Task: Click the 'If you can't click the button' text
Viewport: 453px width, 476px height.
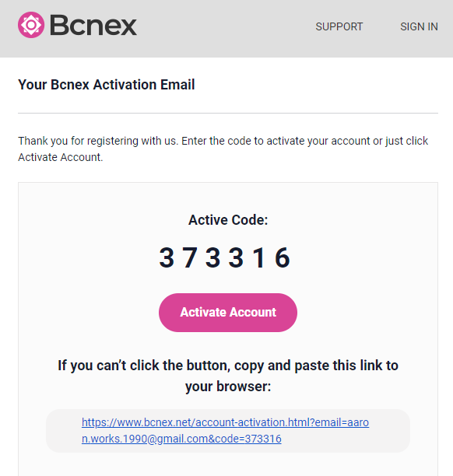Action: pyautogui.click(x=228, y=366)
